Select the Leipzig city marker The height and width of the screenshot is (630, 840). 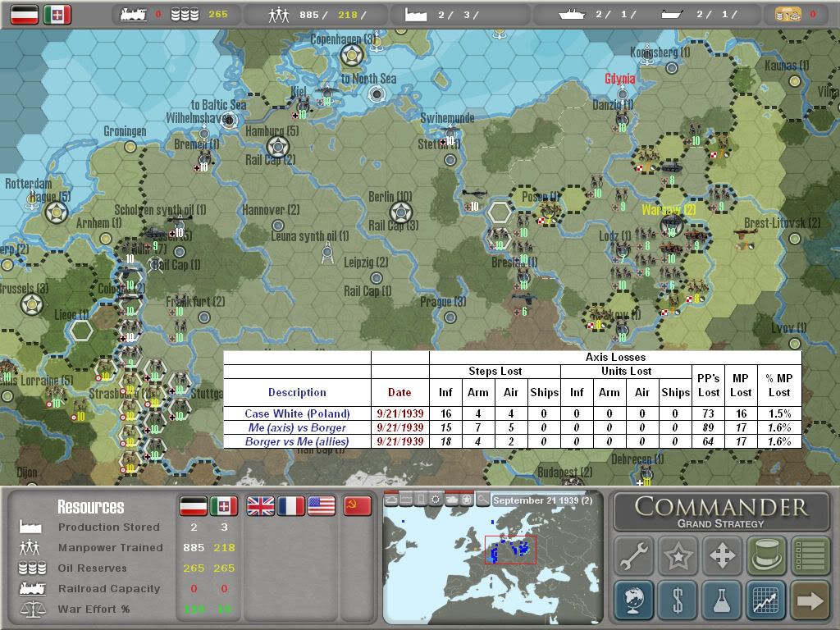coord(377,278)
